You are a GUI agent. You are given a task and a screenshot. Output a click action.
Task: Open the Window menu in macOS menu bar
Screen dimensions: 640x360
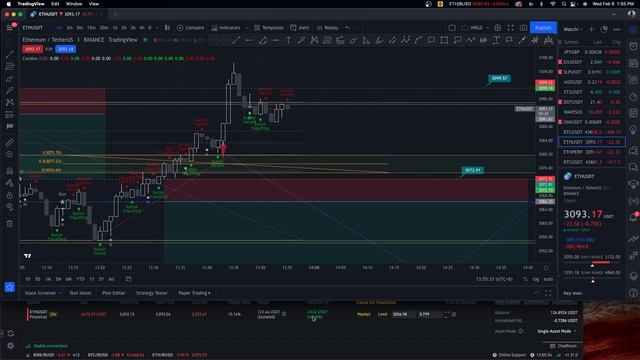point(74,4)
